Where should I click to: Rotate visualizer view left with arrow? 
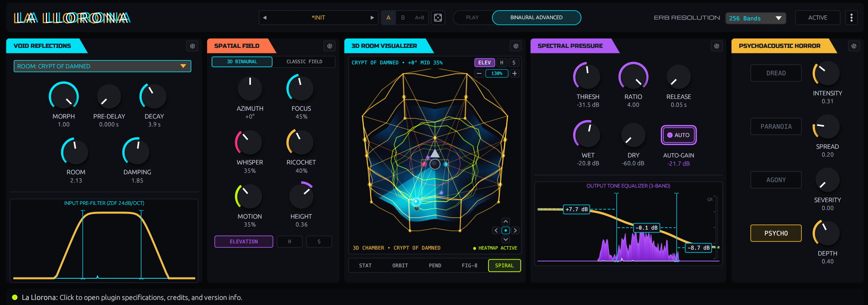pos(496,230)
